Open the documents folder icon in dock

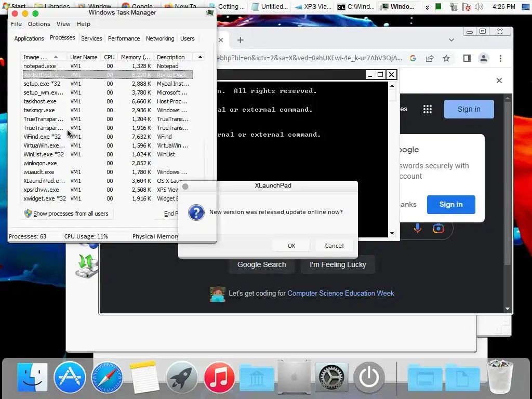[462, 378]
